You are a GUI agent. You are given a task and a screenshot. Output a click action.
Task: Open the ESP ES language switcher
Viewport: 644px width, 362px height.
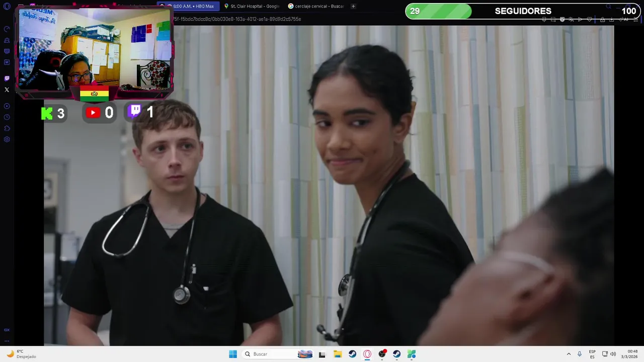pos(592,354)
